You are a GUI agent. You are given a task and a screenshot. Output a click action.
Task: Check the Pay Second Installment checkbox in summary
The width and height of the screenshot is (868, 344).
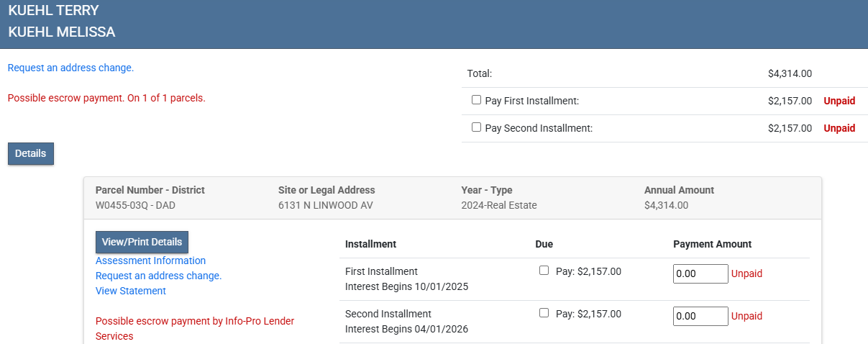(476, 127)
